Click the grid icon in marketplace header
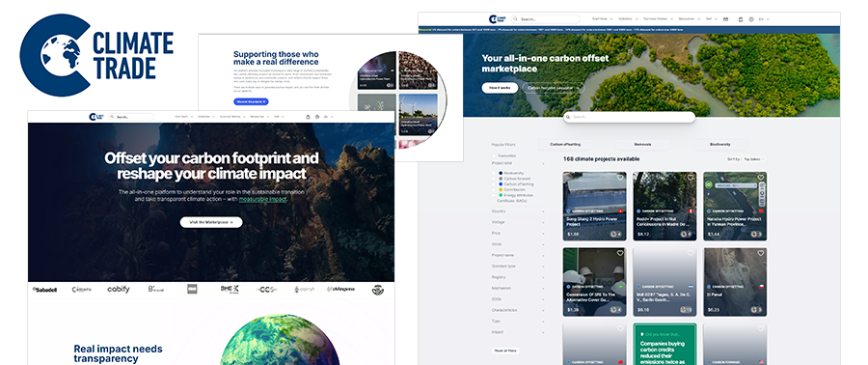Viewport: 868px width, 365px height. (x=725, y=19)
